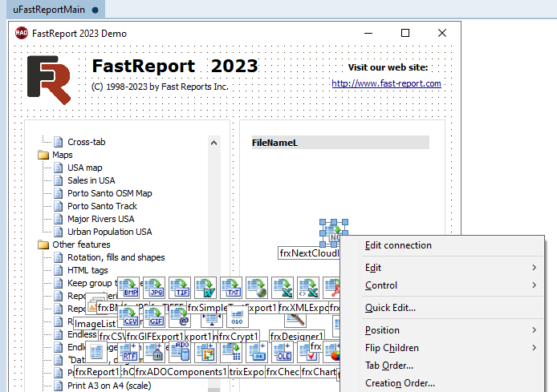Select Tab Order... menu entry
The width and height of the screenshot is (557, 392).
click(x=389, y=366)
